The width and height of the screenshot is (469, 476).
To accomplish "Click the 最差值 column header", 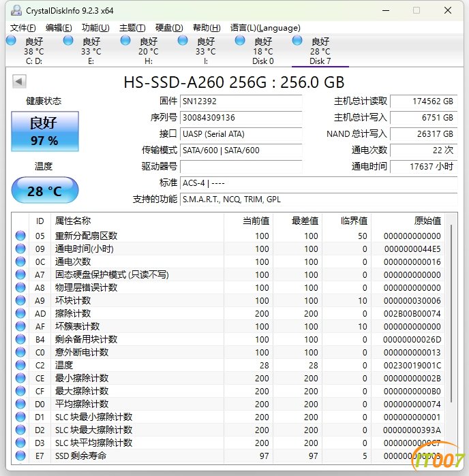I will click(x=298, y=221).
